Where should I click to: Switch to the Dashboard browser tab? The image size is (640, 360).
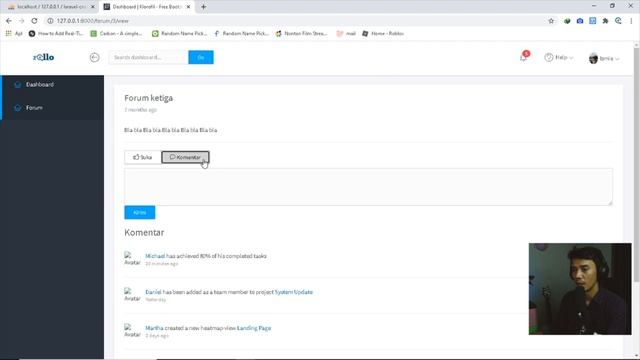(x=147, y=7)
